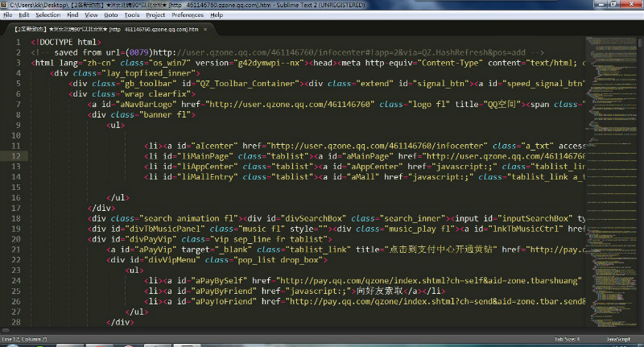Click the "liMainPage" id value
Screen dimensions: 644x347
click(205, 156)
